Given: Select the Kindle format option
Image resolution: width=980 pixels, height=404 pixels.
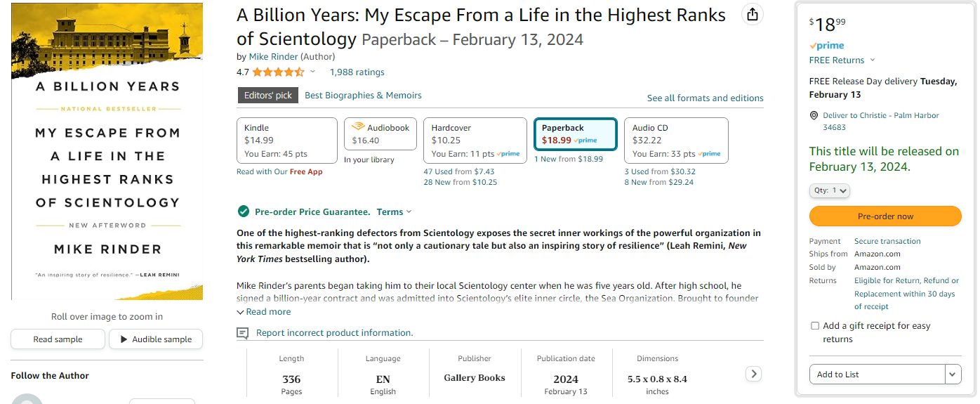Looking at the screenshot, I should pos(287,141).
